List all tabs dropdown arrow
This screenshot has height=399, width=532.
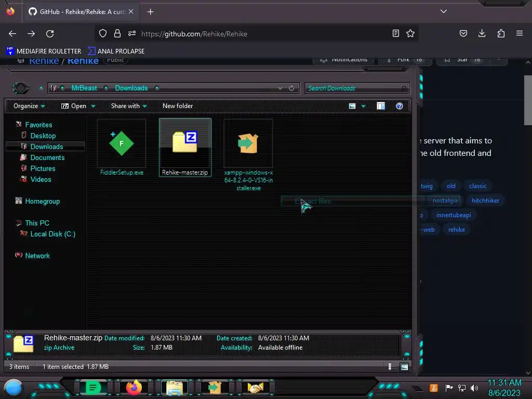click(444, 11)
